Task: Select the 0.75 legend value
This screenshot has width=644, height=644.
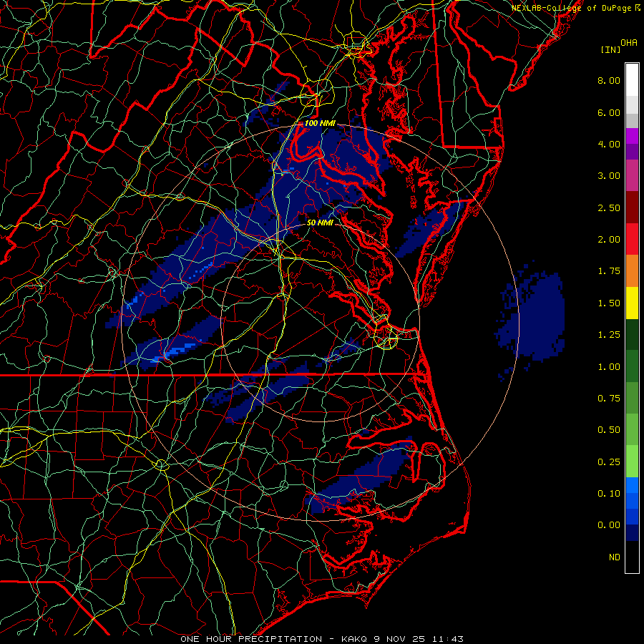Action: pos(609,399)
